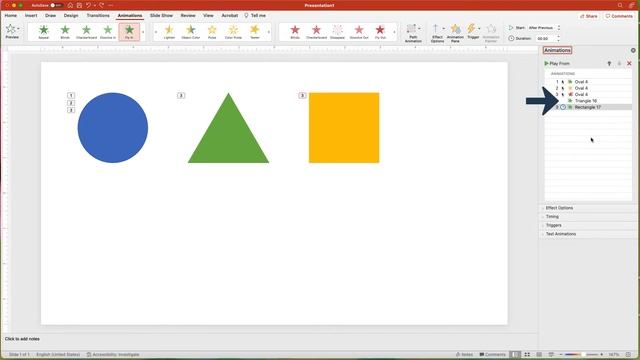Click the Redo icon in title bar

pyautogui.click(x=101, y=5)
